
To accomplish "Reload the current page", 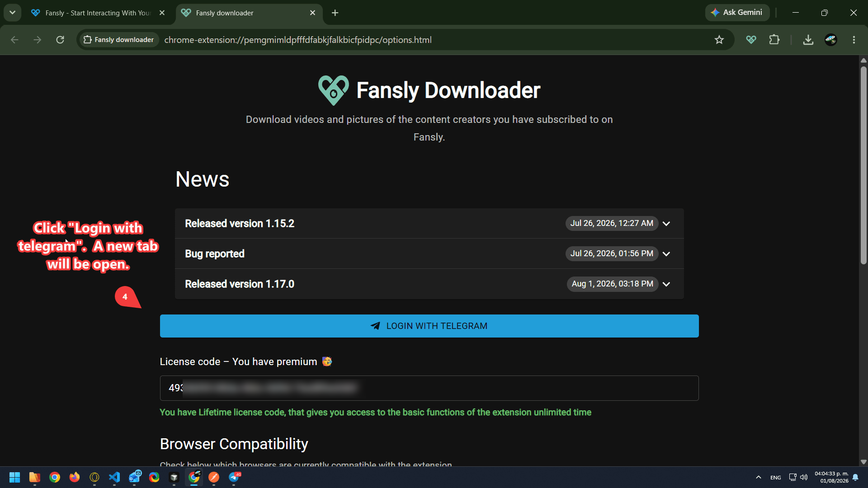I will point(60,40).
